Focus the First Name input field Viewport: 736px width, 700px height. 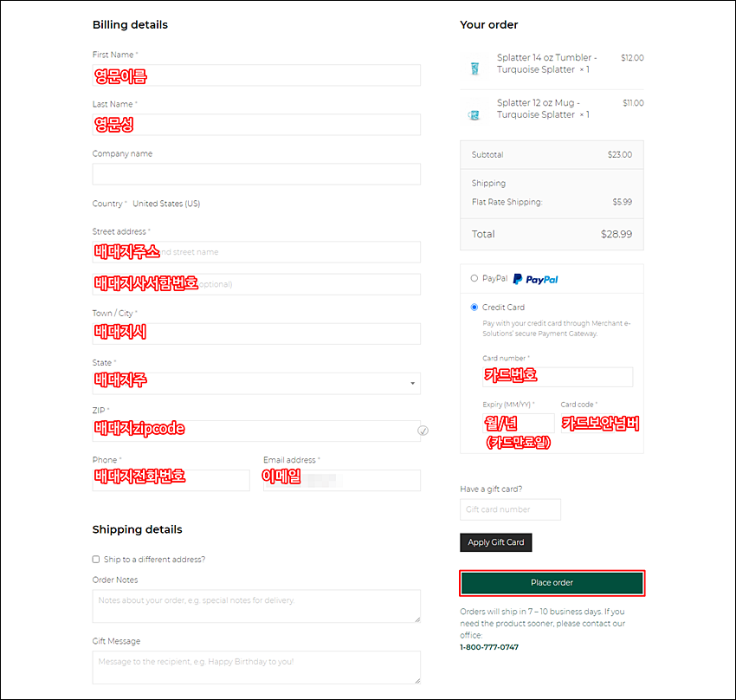256,75
